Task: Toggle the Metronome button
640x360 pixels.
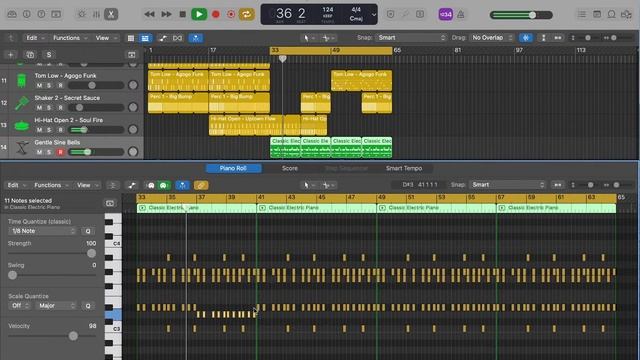Action: click(x=461, y=14)
